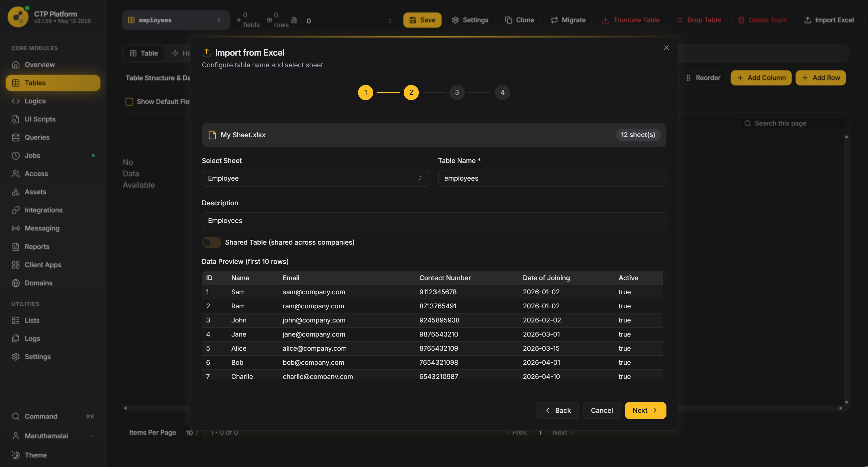Open the employees table selector

click(175, 20)
